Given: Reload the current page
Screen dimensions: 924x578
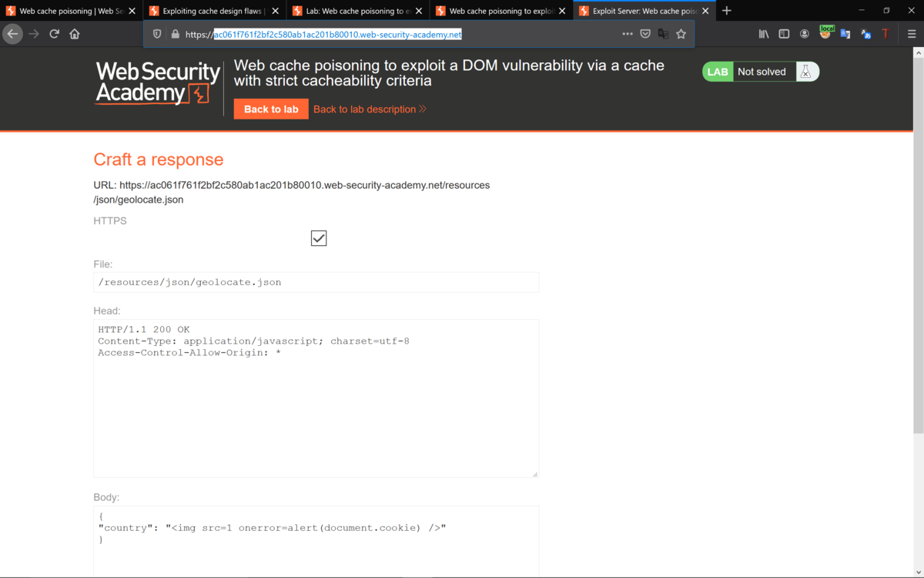Looking at the screenshot, I should [54, 34].
